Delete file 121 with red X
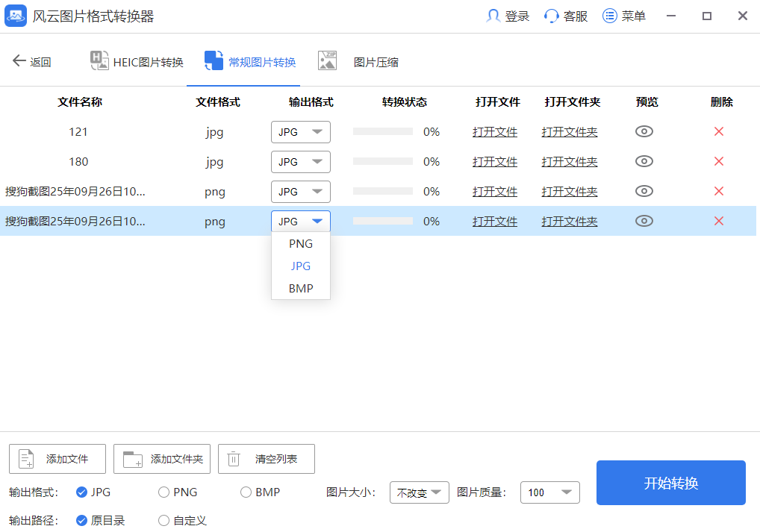The width and height of the screenshot is (760, 532). pyautogui.click(x=719, y=132)
